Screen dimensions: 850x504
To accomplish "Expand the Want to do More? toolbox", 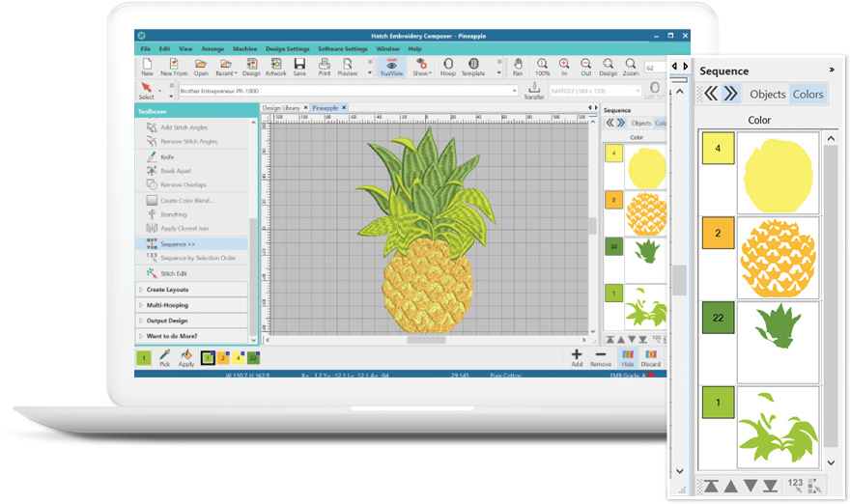I will coord(191,336).
